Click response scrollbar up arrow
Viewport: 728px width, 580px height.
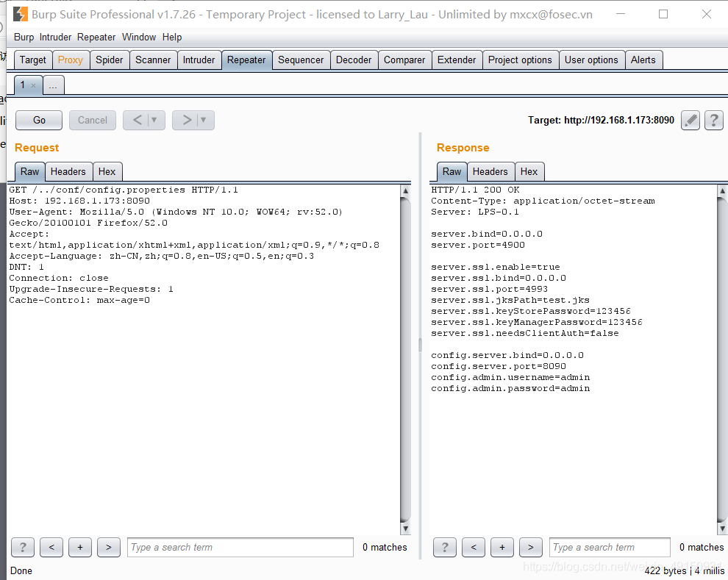722,190
